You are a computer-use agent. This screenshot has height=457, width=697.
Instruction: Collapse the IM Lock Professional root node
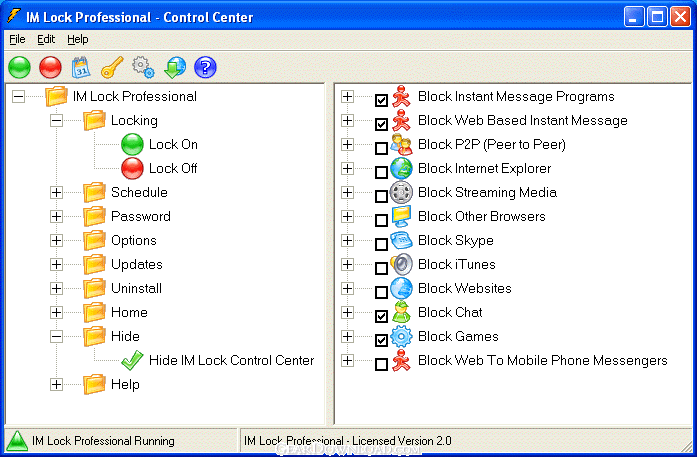[18, 96]
